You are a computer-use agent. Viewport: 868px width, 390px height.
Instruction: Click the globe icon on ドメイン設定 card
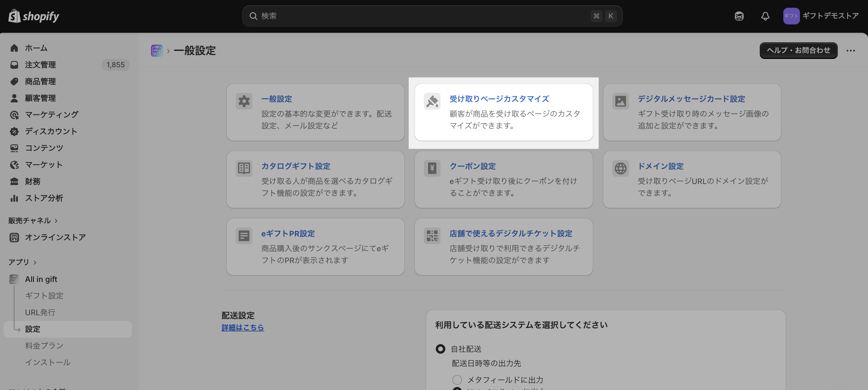tap(620, 168)
